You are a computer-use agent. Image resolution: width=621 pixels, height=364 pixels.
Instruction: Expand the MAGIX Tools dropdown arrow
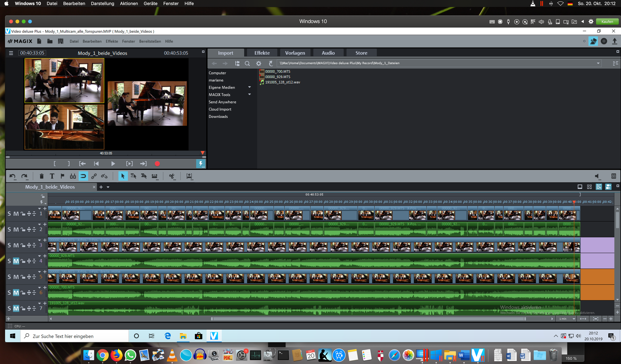click(x=249, y=95)
